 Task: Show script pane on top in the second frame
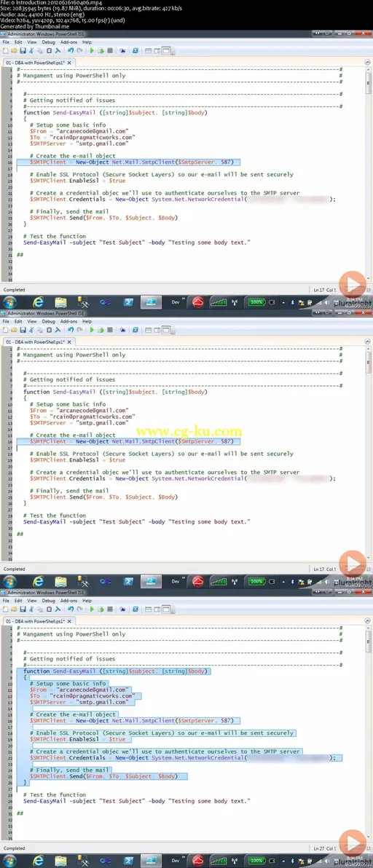(148, 330)
